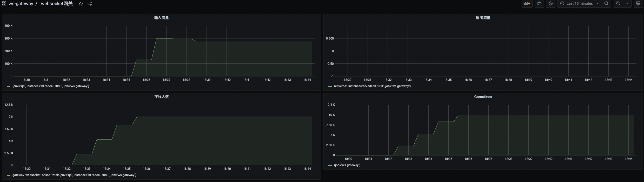The image size is (644, 182).
Task: Click the 输入流量 legend color swatch
Action: [x=9, y=86]
